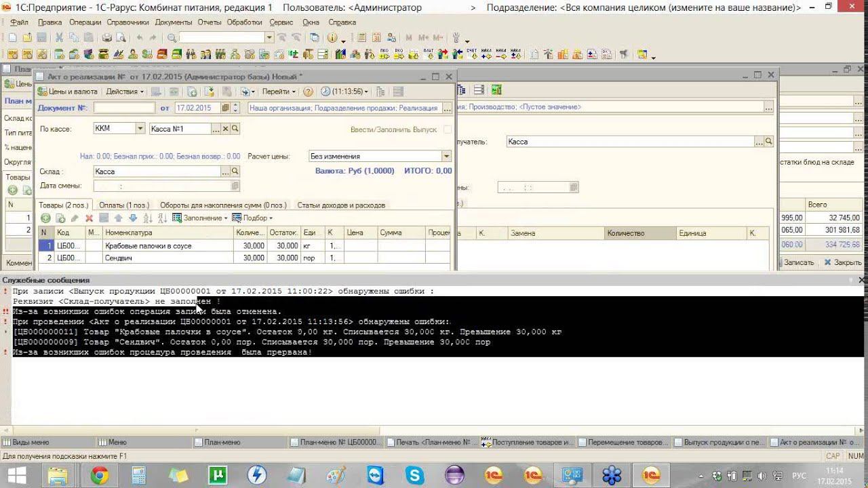868x488 pixels.
Task: Click the Print icon in main toolbar
Action: (x=106, y=38)
